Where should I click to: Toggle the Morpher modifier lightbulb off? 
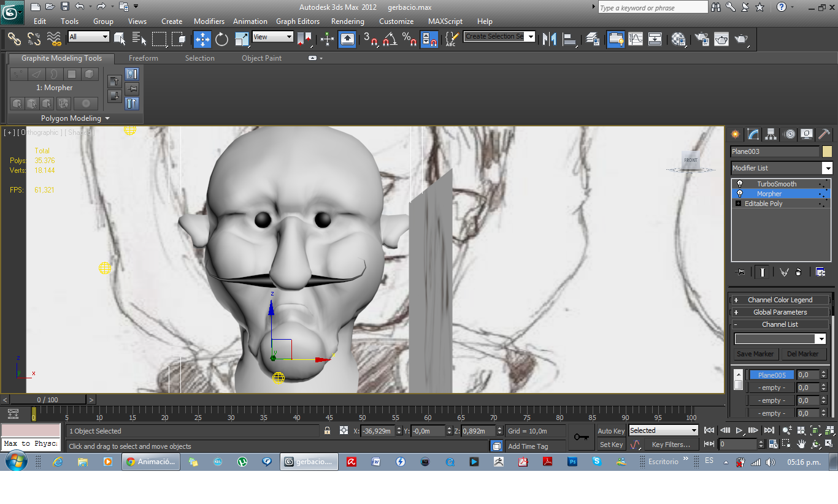(740, 194)
